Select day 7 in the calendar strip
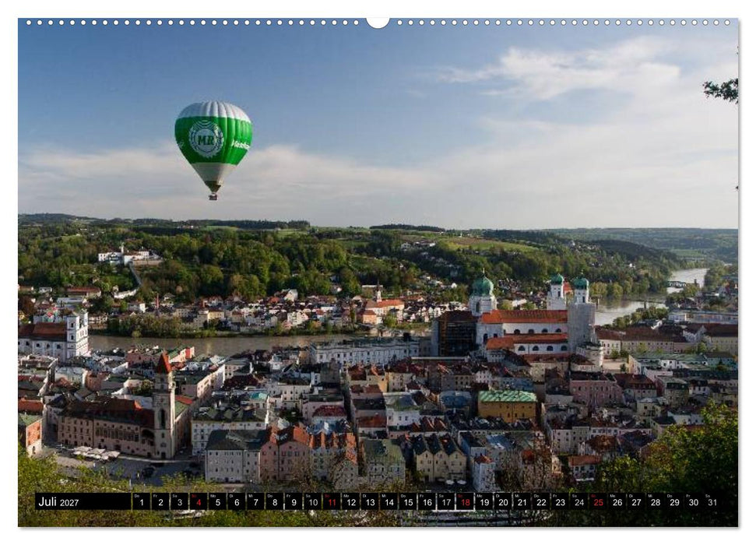 [x=255, y=501]
